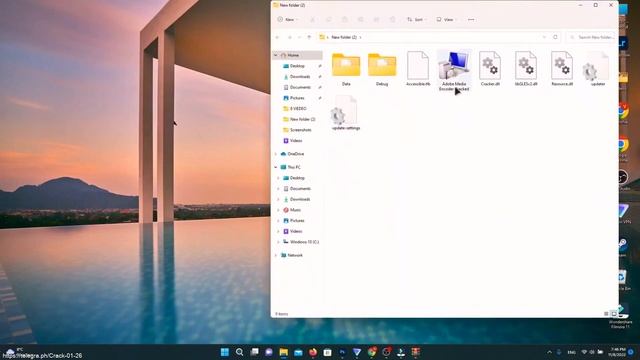Select the Accessible.tlb file
Screen dimensions: 640x360
[418, 69]
